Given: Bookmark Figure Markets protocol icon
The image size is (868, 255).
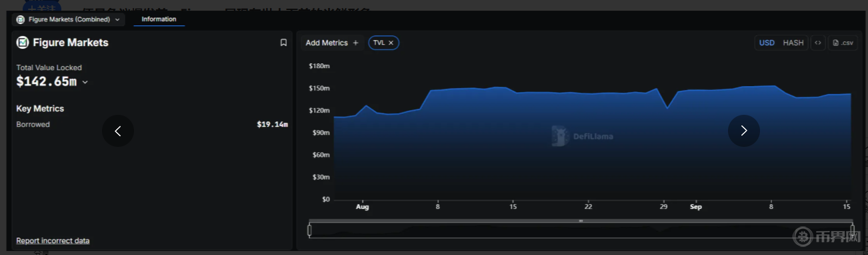Looking at the screenshot, I should [x=283, y=43].
